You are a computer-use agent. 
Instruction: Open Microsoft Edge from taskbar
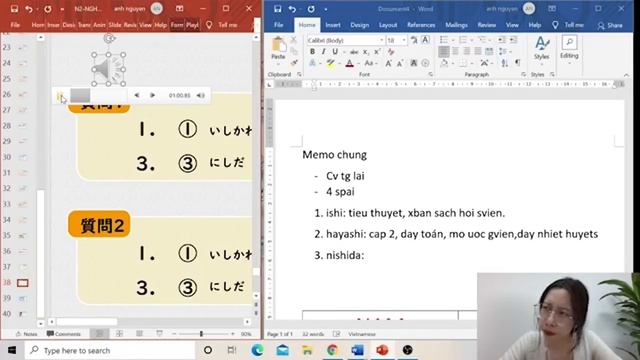point(257,350)
